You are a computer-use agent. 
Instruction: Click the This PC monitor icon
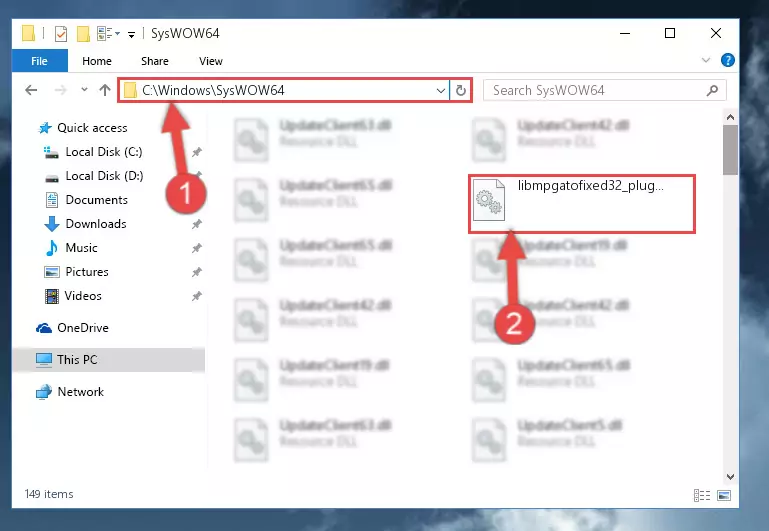tap(44, 360)
